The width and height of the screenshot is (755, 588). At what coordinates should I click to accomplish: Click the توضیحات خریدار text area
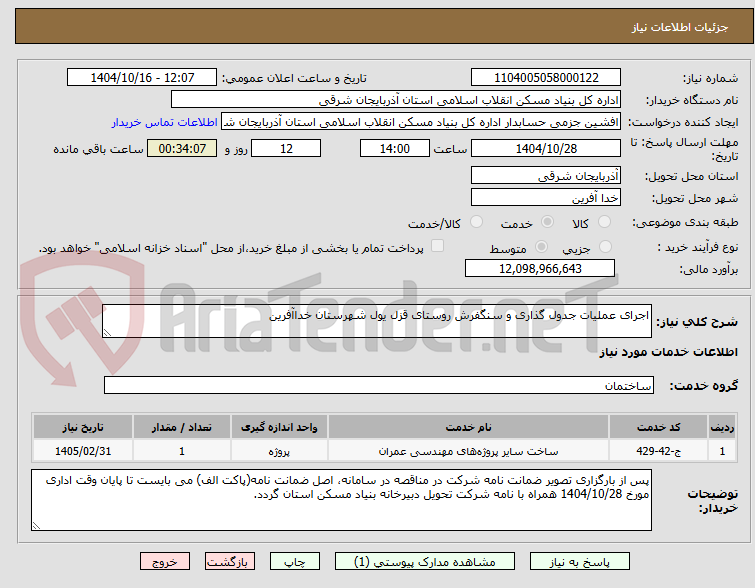click(x=341, y=500)
